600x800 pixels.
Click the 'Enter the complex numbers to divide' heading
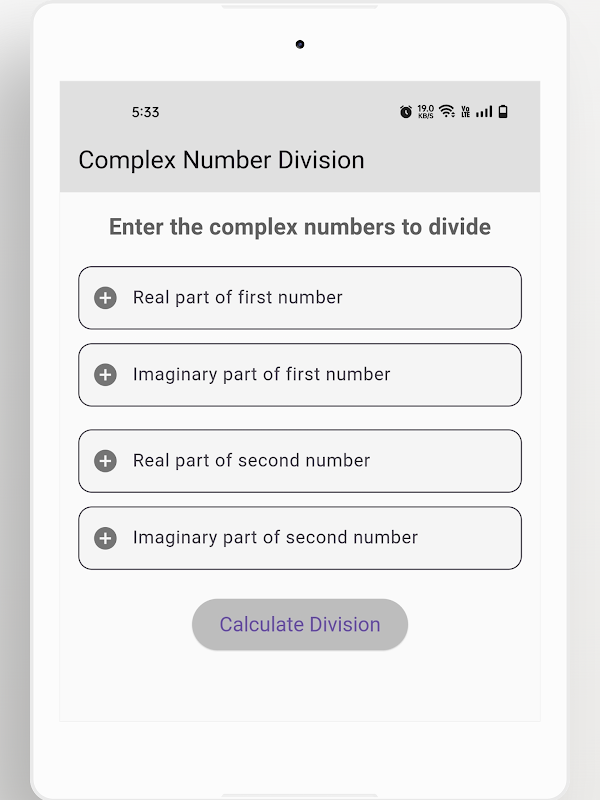300,227
